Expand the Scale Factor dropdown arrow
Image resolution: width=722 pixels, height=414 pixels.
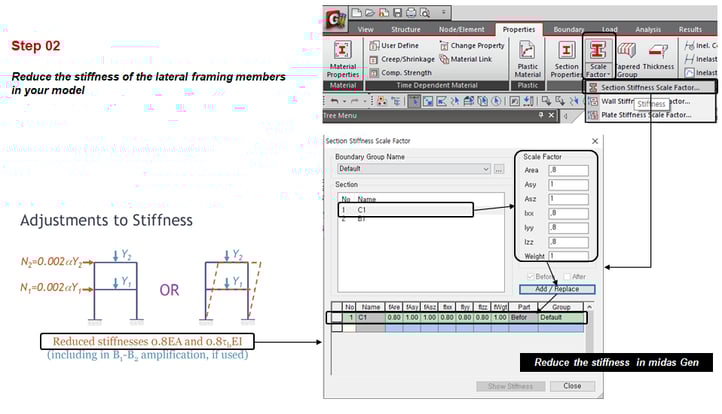coord(608,75)
